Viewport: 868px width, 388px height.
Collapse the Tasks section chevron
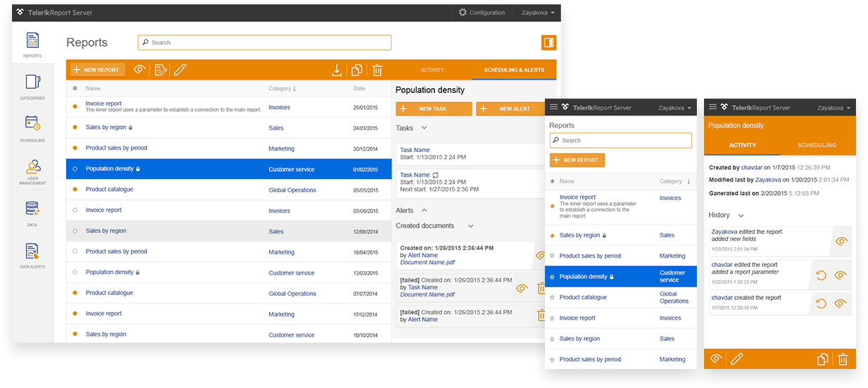coord(424,128)
